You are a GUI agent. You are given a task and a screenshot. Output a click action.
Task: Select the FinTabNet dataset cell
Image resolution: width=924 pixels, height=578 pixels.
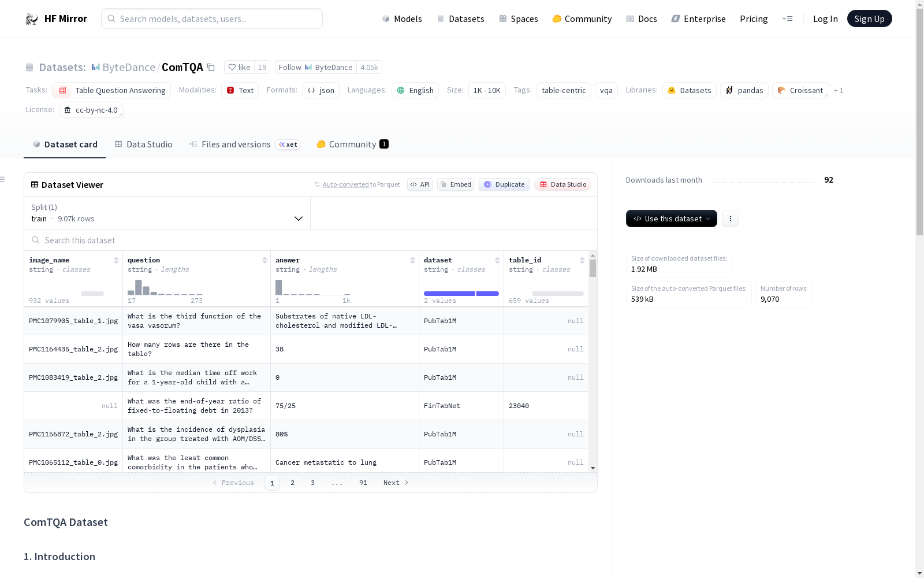click(461, 406)
